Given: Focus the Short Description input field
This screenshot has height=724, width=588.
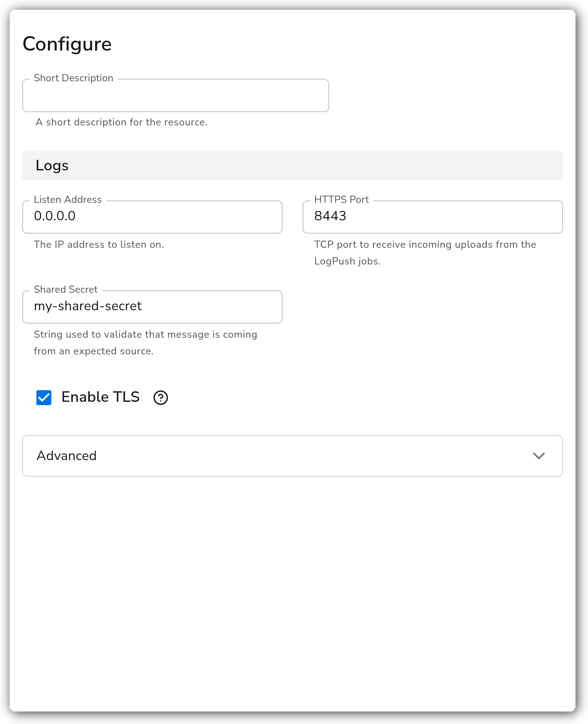Looking at the screenshot, I should (x=176, y=95).
